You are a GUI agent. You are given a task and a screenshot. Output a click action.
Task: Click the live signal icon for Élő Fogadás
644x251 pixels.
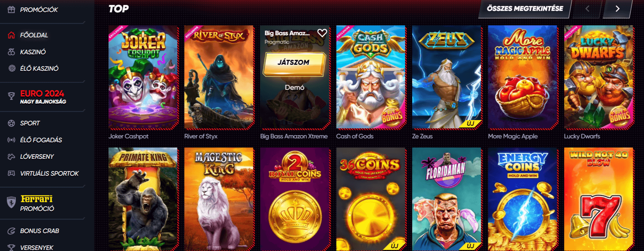pos(11,140)
